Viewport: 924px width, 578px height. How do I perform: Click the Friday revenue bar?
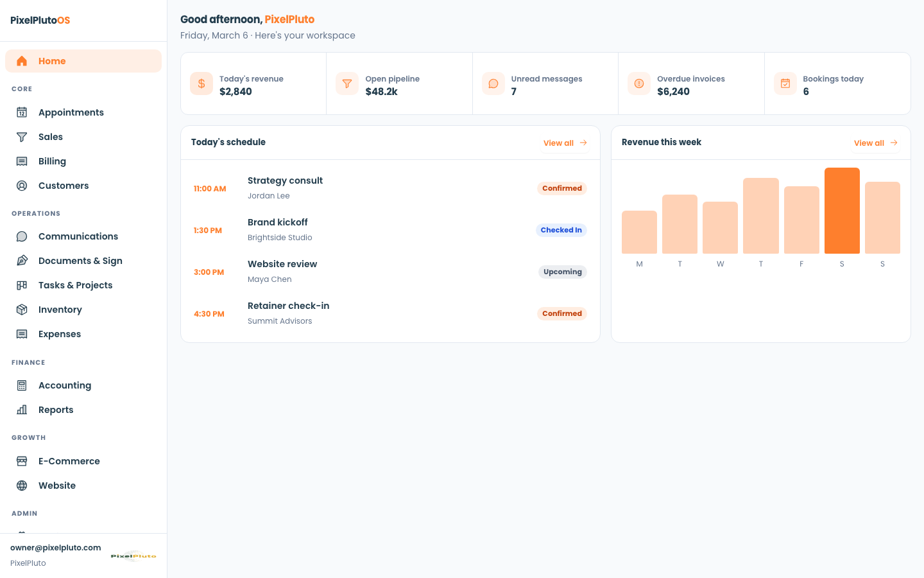[x=801, y=220]
